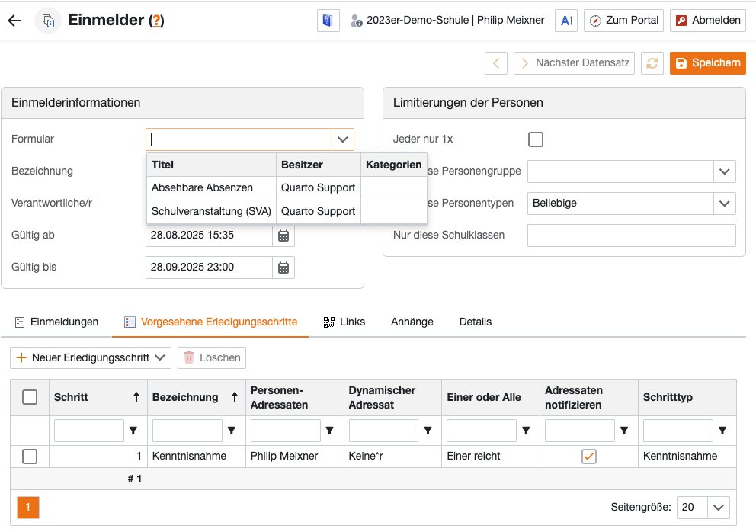
Task: Select the Kenntnisnahme row checkbox
Action: [x=30, y=457]
